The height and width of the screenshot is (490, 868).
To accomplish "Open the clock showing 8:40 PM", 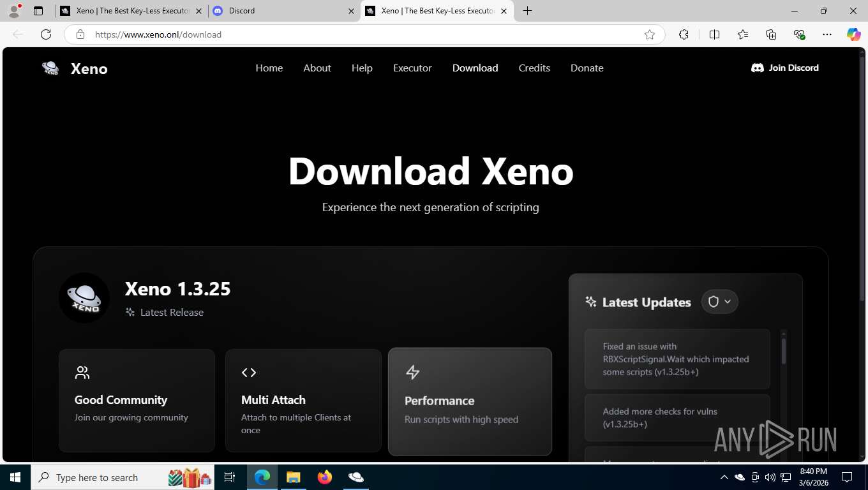I will pyautogui.click(x=813, y=477).
